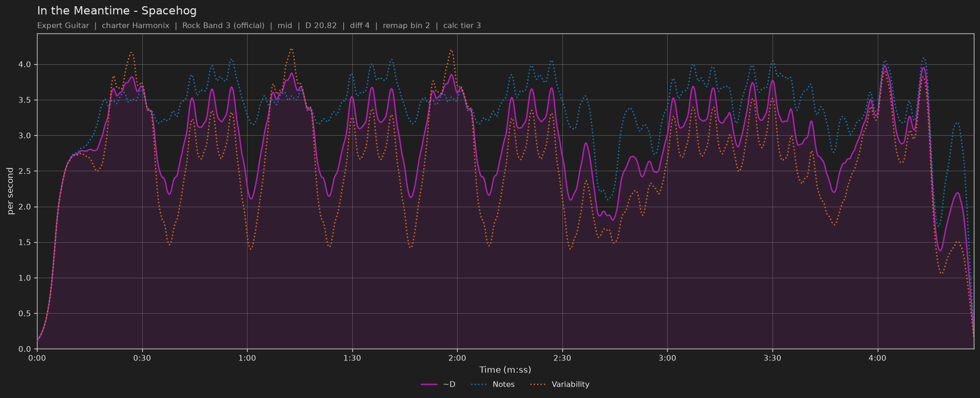
Task: Click the 'Time (m:ss)' axis label
Action: (x=505, y=370)
